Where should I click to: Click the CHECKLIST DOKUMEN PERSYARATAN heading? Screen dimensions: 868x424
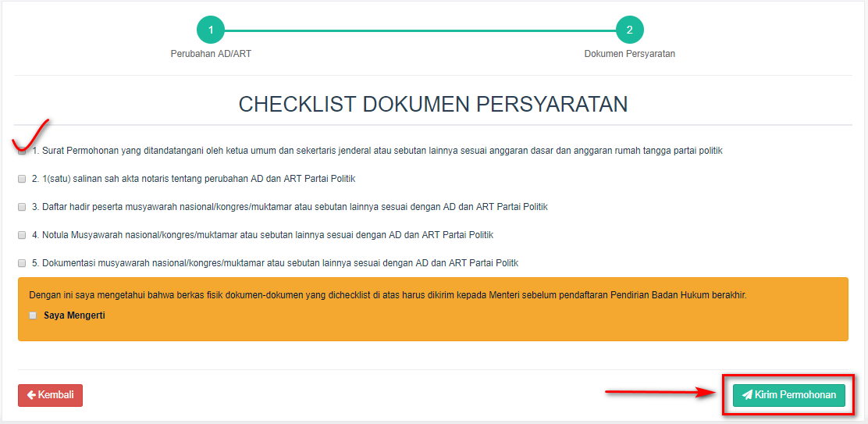pyautogui.click(x=433, y=105)
